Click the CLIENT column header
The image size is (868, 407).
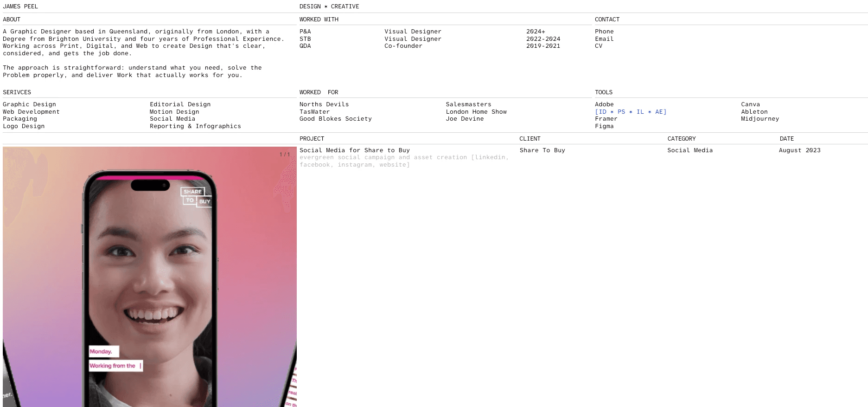(x=530, y=139)
